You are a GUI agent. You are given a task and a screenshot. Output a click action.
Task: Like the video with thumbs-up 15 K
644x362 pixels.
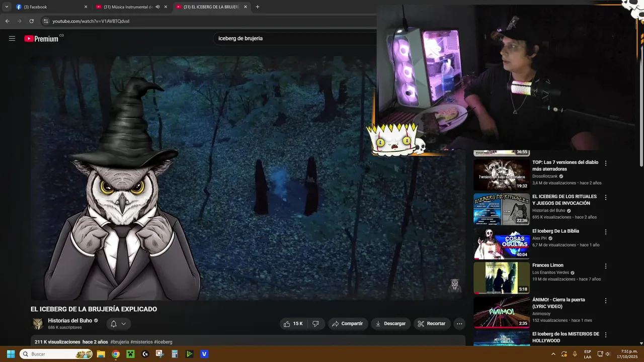293,324
